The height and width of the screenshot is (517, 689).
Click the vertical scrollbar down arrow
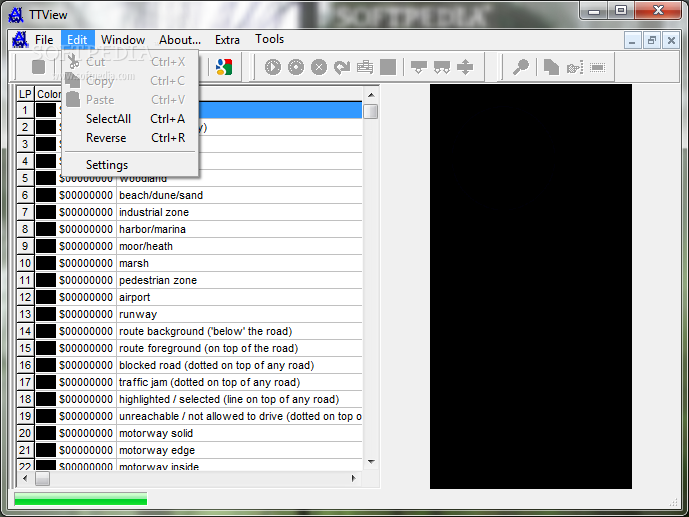[x=371, y=462]
